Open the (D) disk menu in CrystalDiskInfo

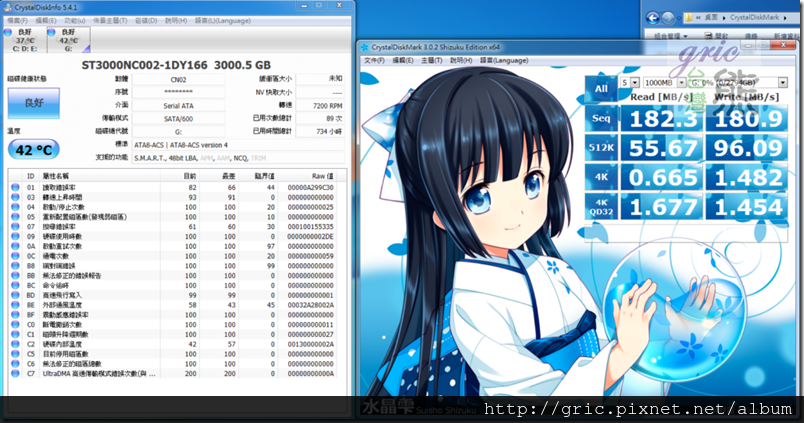pyautogui.click(x=146, y=21)
